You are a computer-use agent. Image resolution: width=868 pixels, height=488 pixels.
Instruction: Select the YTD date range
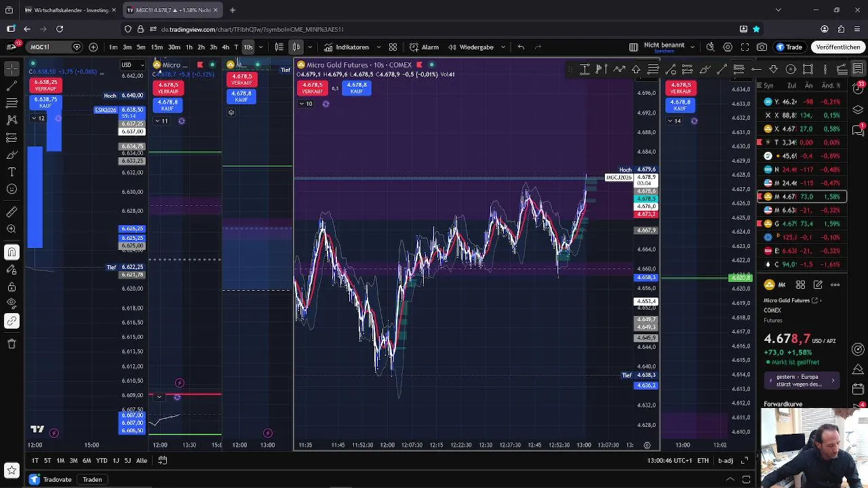click(x=102, y=460)
